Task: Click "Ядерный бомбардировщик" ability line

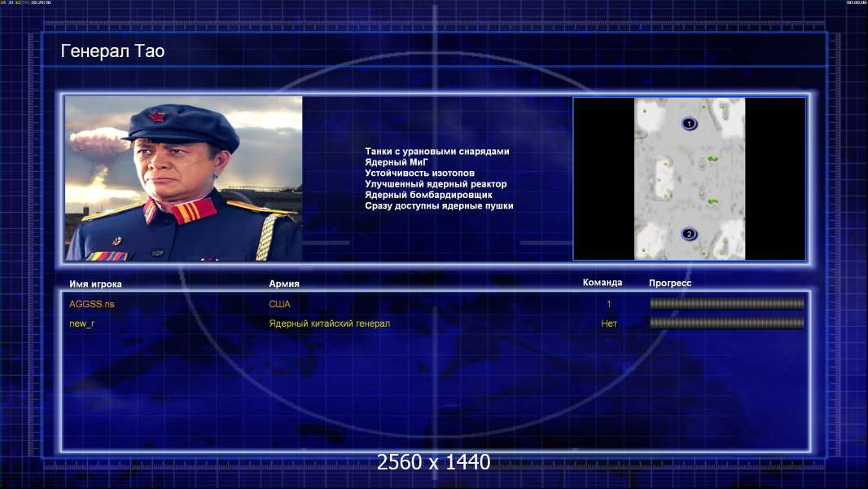Action: (x=428, y=195)
